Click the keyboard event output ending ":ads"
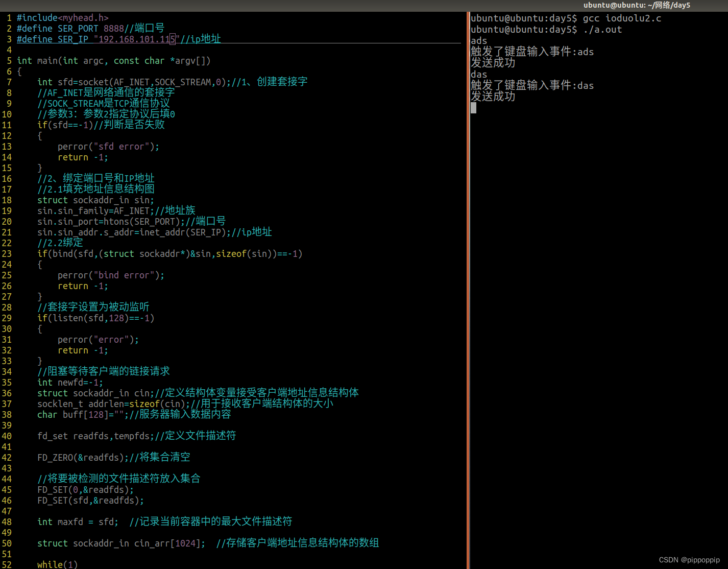Image resolution: width=728 pixels, height=569 pixels. (532, 52)
